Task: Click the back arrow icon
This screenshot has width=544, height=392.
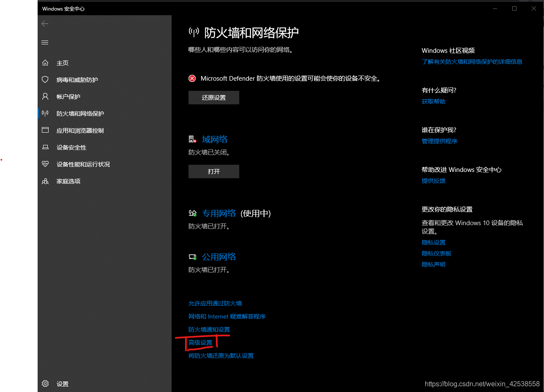Action: tap(45, 24)
